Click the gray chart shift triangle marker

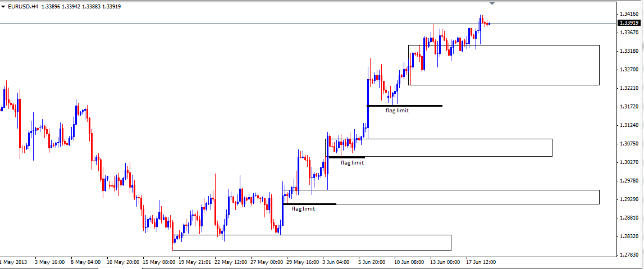492,3
